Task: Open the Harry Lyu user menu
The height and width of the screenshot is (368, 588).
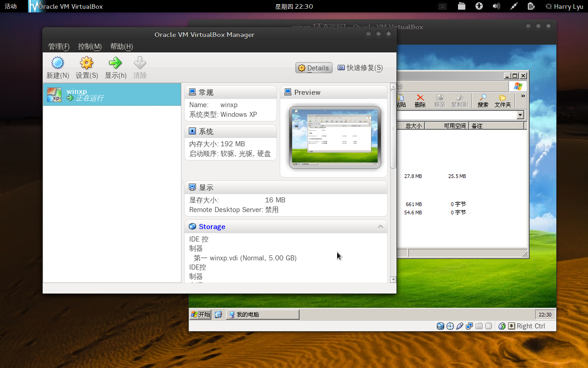Action: tap(564, 6)
